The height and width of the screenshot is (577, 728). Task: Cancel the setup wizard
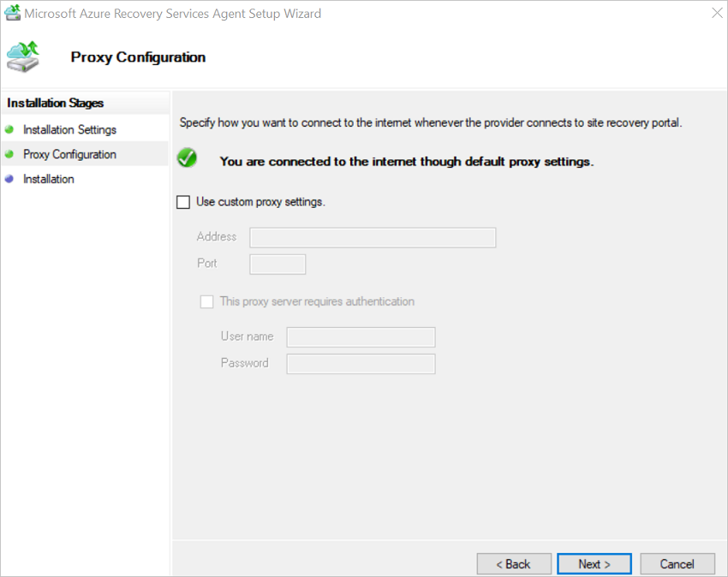pyautogui.click(x=677, y=563)
